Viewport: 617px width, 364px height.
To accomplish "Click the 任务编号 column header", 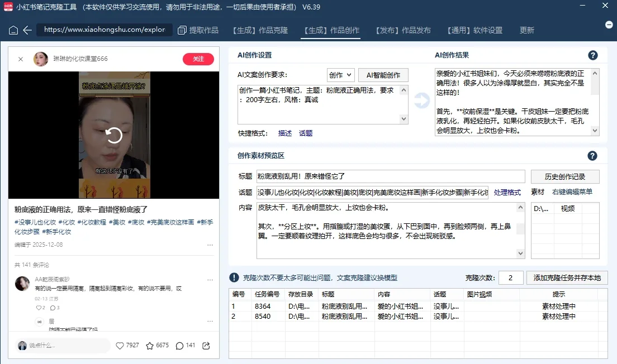I will [267, 294].
